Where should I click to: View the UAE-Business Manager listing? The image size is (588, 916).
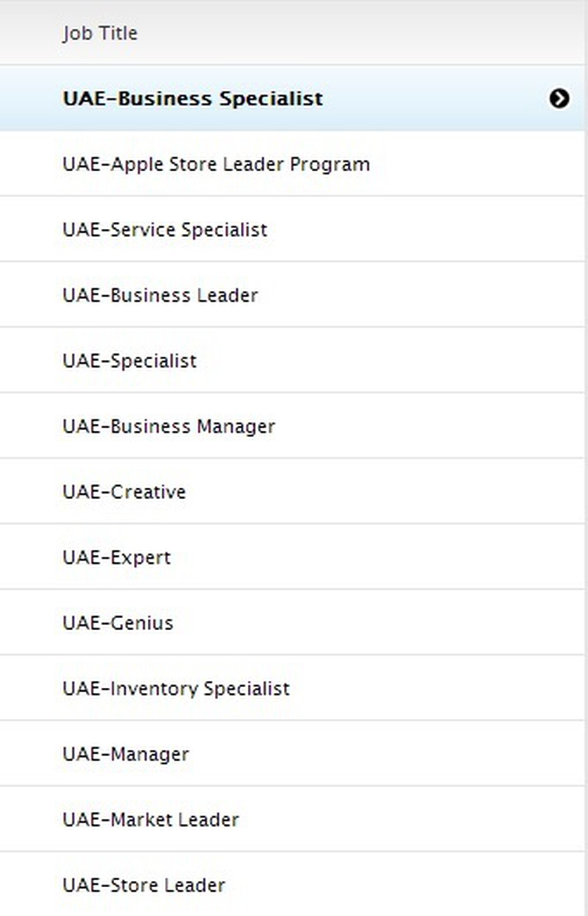point(169,426)
